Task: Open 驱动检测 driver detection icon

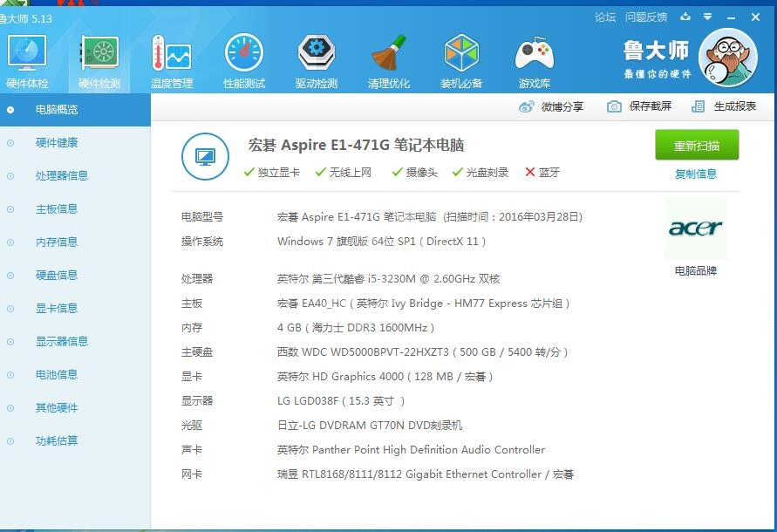Action: pyautogui.click(x=317, y=52)
